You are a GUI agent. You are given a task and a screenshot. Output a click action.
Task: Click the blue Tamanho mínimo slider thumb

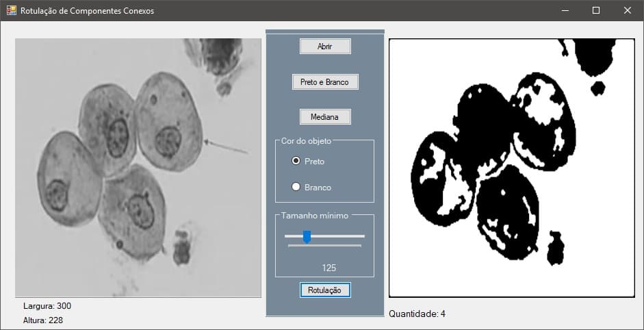click(307, 237)
